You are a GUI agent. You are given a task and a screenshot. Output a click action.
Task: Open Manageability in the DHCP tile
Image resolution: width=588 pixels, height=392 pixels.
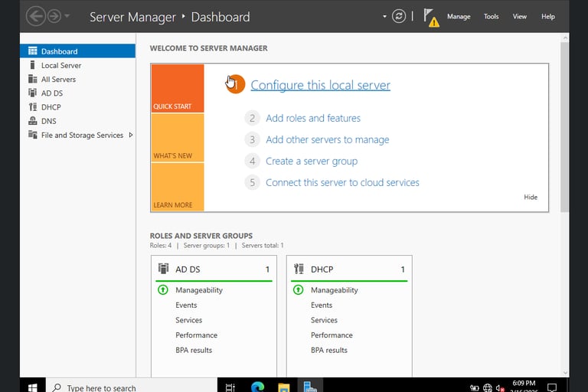334,290
